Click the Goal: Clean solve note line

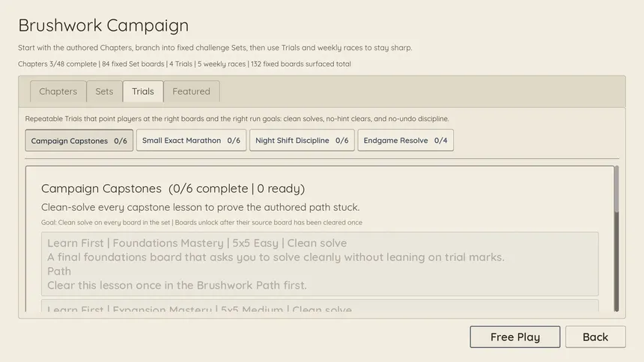coord(201,222)
